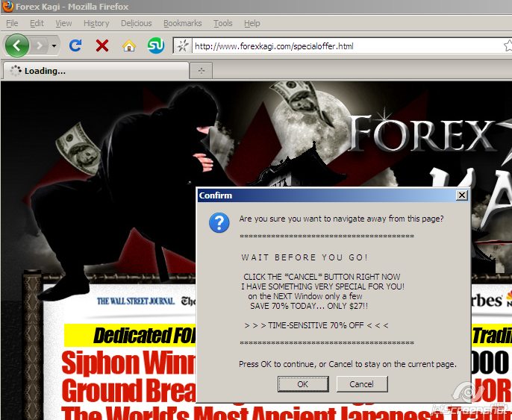Open the Bookmarks menu
512x420 pixels.
pos(183,23)
